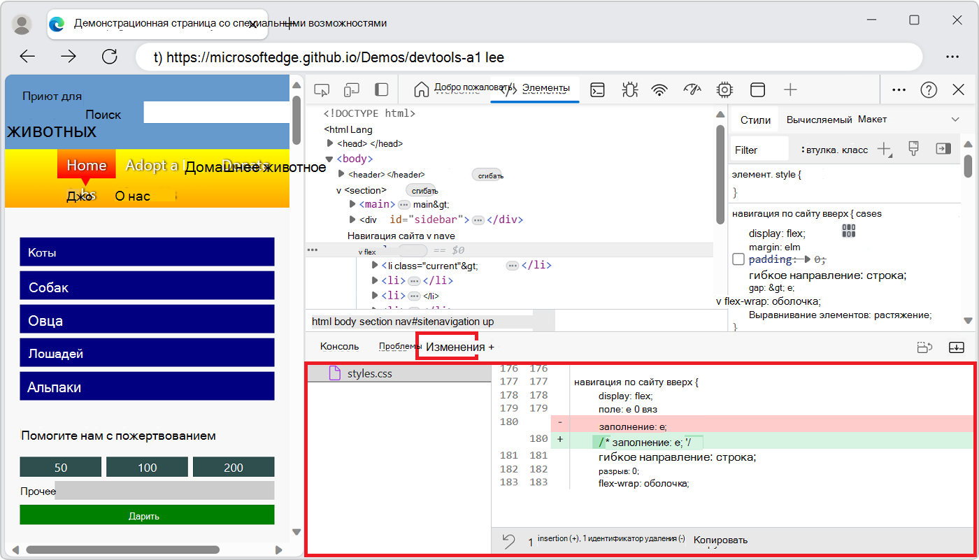Revert all changes with undo icon
Image resolution: width=979 pixels, height=560 pixels.
click(509, 540)
